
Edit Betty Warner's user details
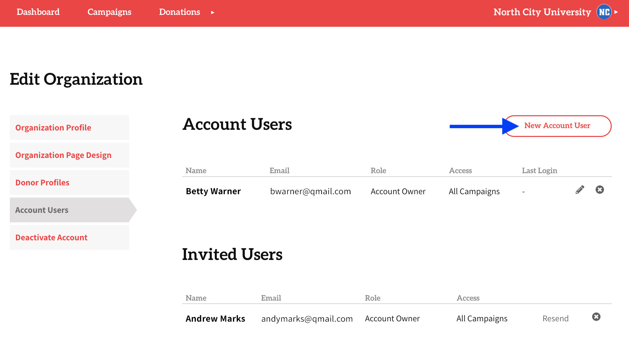click(580, 190)
